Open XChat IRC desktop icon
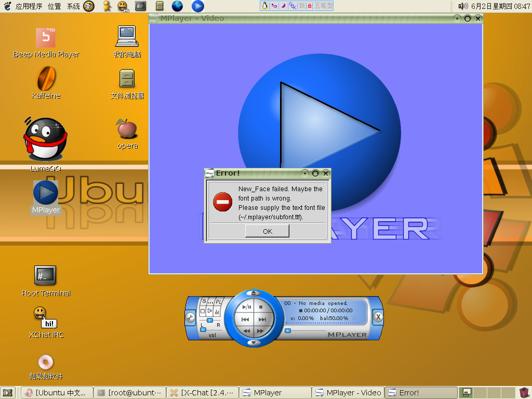532x399 pixels. tap(46, 322)
